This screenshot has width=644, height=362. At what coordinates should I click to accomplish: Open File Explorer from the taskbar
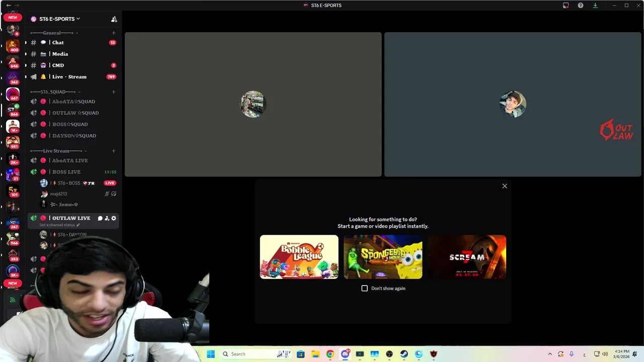coord(315,354)
